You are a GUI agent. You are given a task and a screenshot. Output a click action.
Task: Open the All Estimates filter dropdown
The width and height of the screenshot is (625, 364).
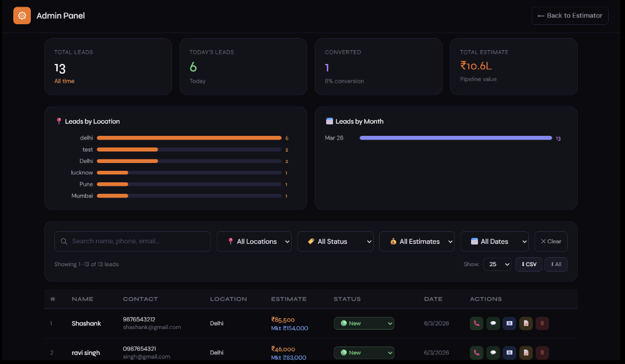tap(417, 241)
